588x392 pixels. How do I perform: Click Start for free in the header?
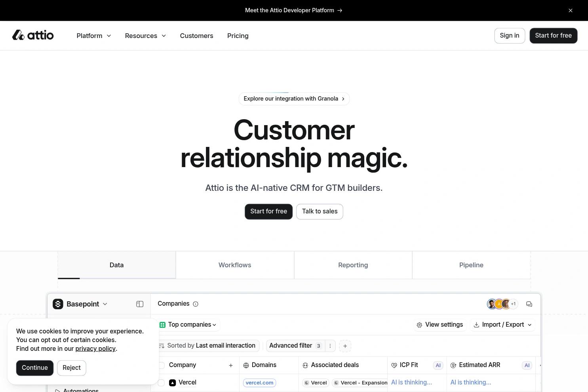click(x=553, y=36)
